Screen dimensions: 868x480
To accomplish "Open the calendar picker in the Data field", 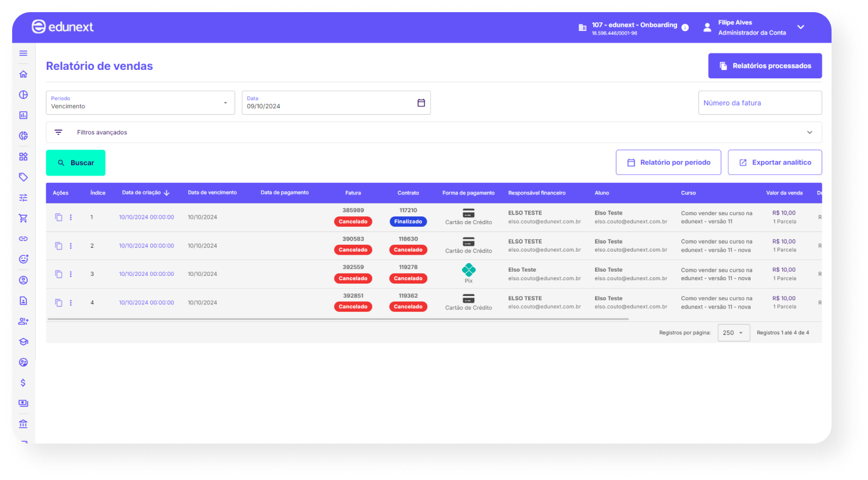I will (x=421, y=103).
